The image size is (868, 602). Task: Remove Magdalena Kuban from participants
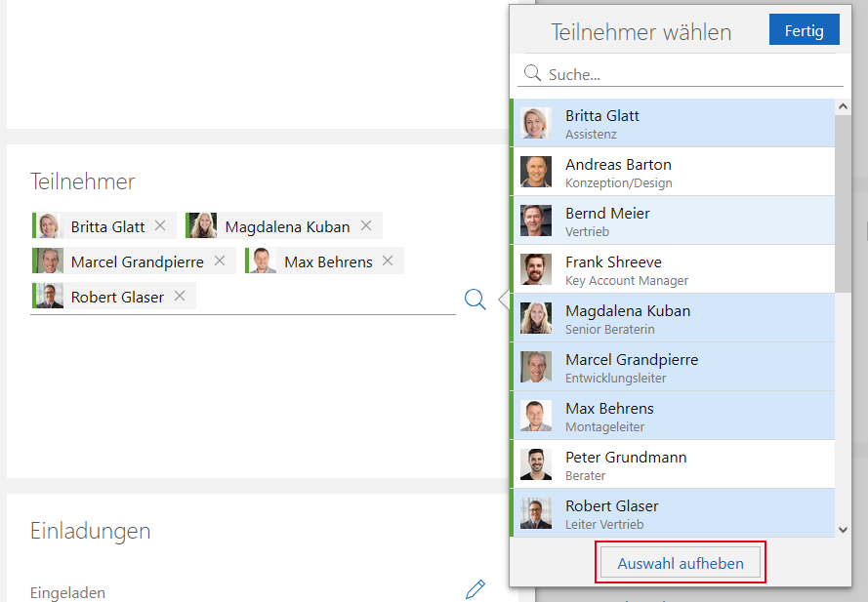tap(366, 226)
